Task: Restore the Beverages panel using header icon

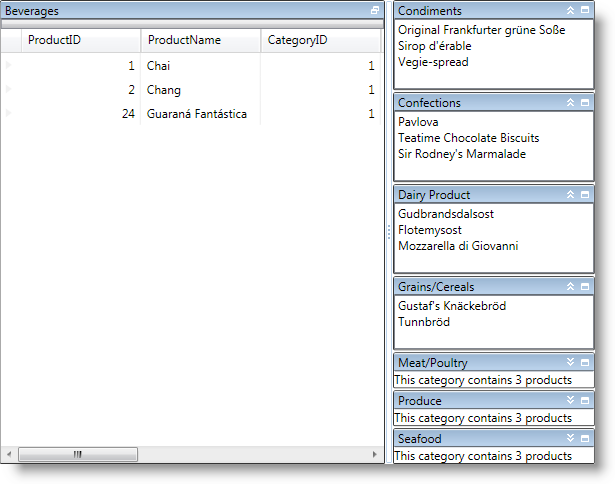Action: [375, 10]
